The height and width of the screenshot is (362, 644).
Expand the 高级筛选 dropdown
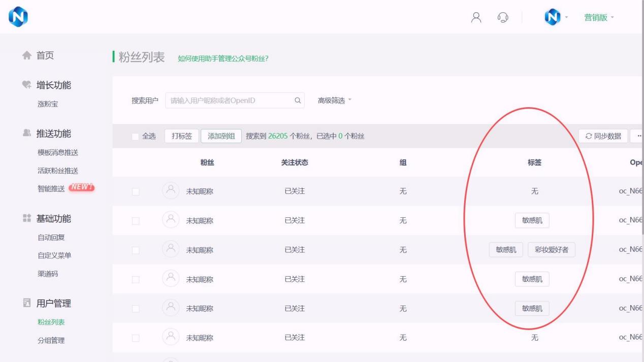335,101
